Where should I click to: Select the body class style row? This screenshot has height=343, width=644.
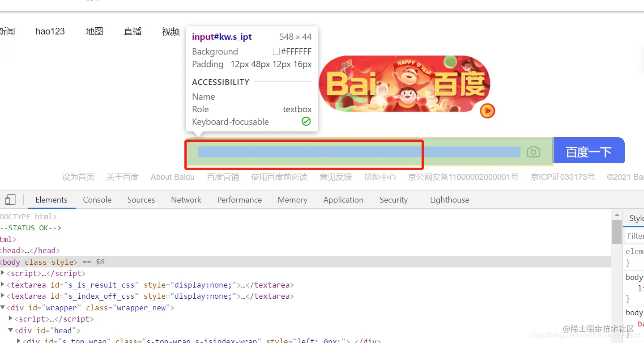(306, 262)
